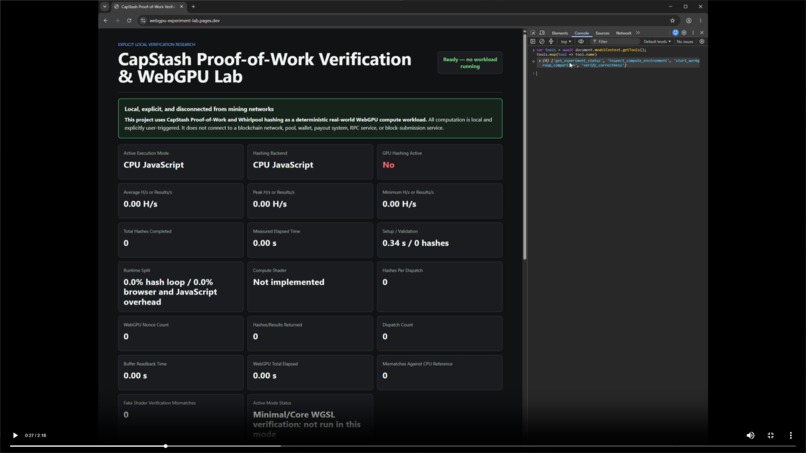Click the green 'Local, explicit, and disconnected' notice
This screenshot has height=453, width=806.
[310, 118]
